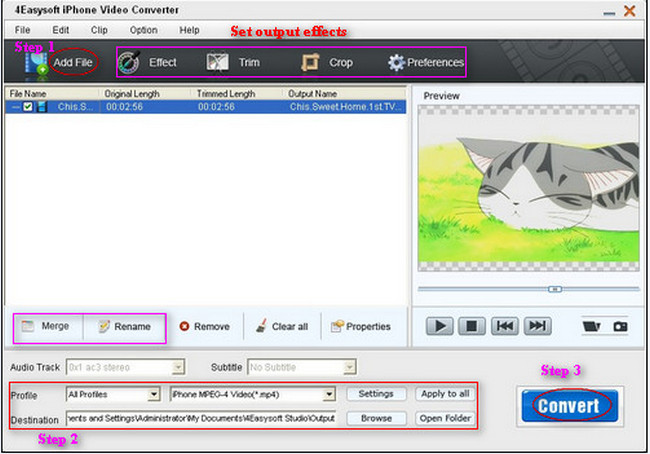
Task: Skip to previous in preview
Action: click(504, 326)
